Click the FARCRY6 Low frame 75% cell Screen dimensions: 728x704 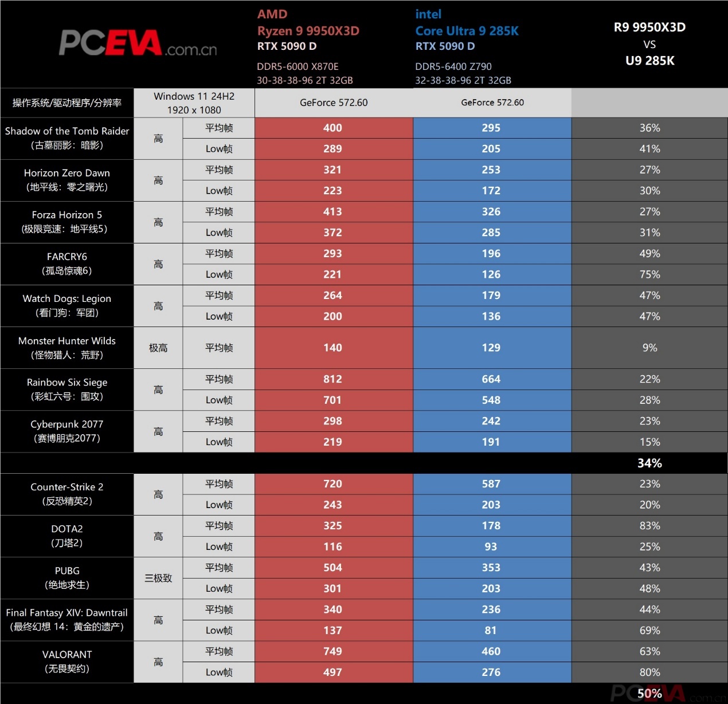[649, 274]
